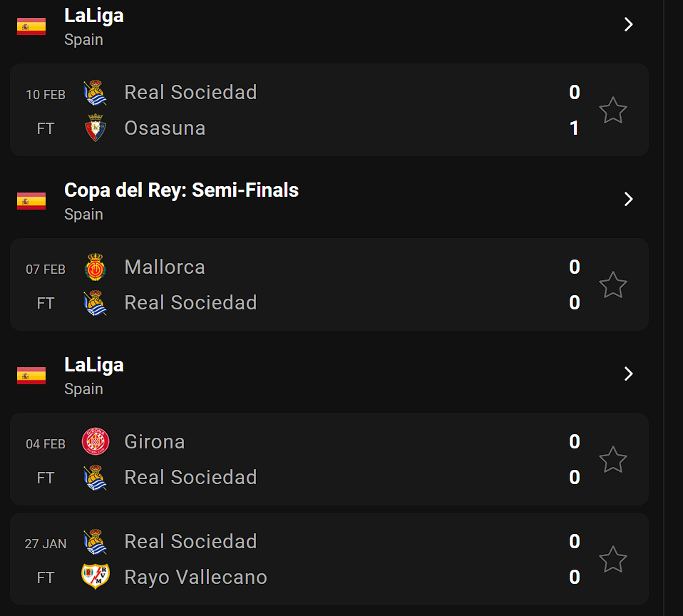
Task: Click Real Sociedad crest in Osasuna match
Action: click(95, 93)
